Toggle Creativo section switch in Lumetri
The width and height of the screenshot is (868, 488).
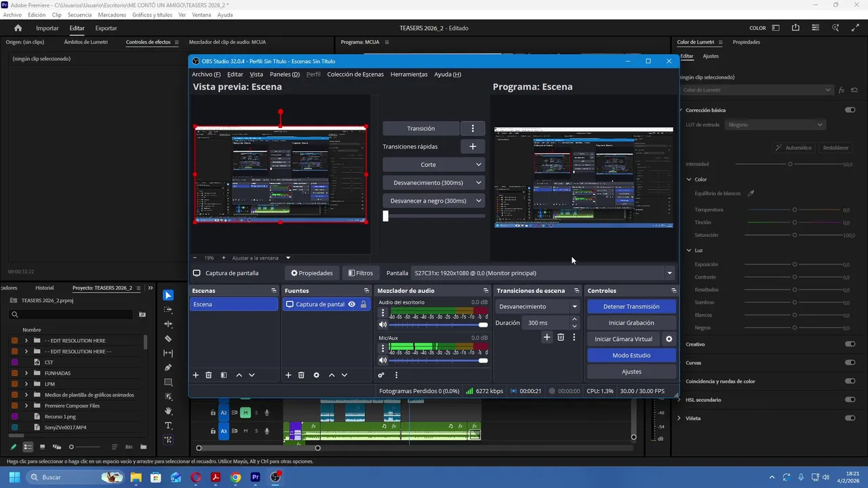(850, 344)
